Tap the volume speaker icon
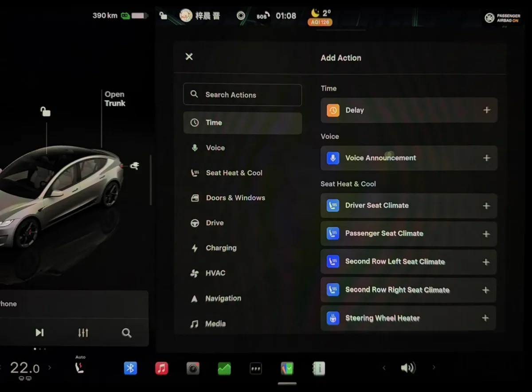 point(408,368)
